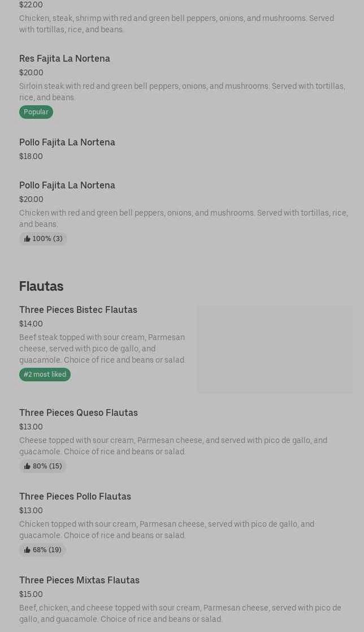The width and height of the screenshot is (364, 632).
Task: Click the $14.00 price of Bistec Flautas
Action: (x=31, y=324)
